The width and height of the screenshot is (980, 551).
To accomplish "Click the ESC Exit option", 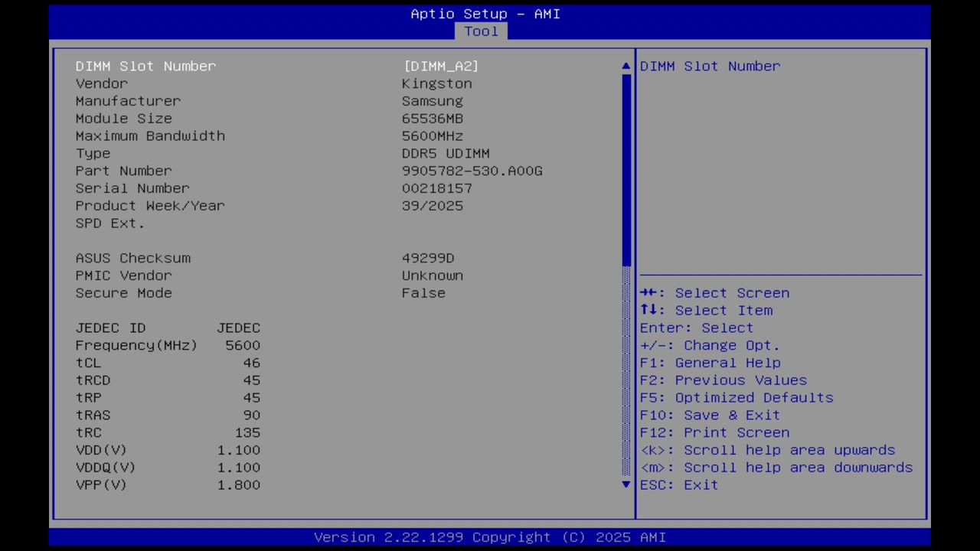I will tap(678, 484).
